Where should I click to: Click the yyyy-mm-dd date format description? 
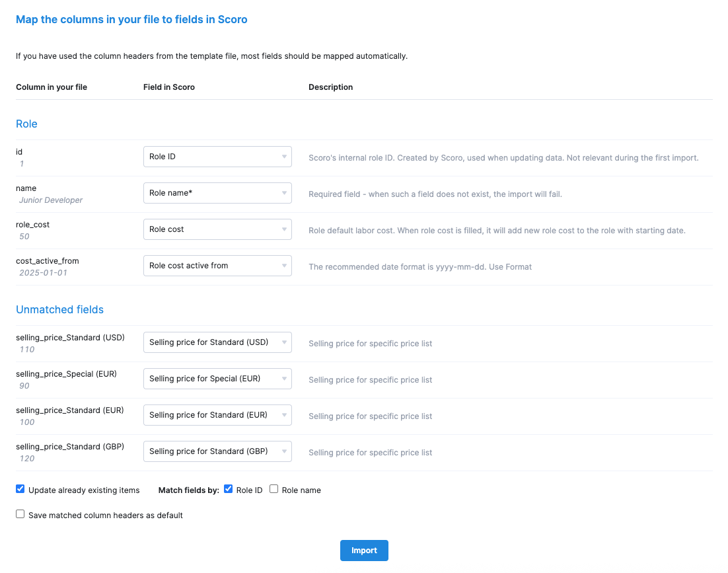(x=420, y=267)
